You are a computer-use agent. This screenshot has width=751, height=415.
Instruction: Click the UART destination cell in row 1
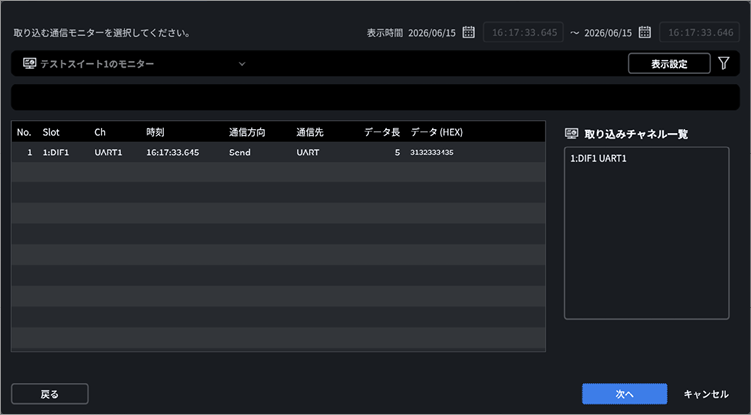(307, 152)
